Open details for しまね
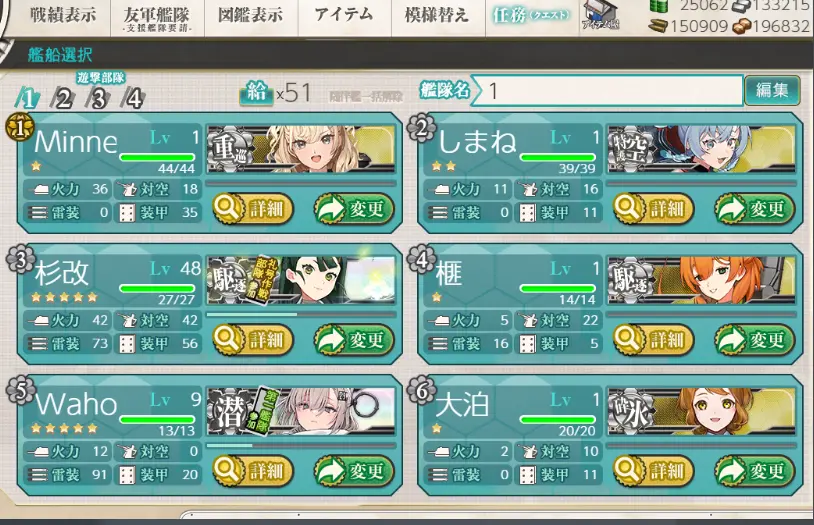 (654, 209)
